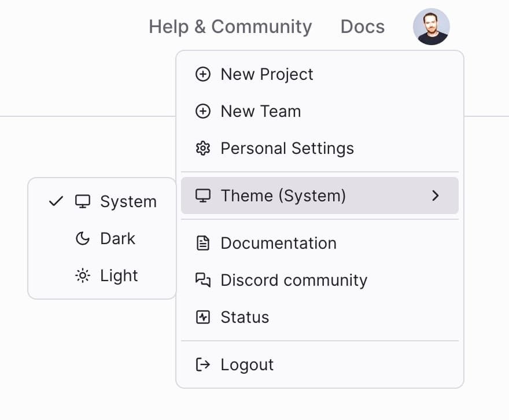This screenshot has width=509, height=420.
Task: Click the Personal Settings gear icon
Action: coord(203,148)
